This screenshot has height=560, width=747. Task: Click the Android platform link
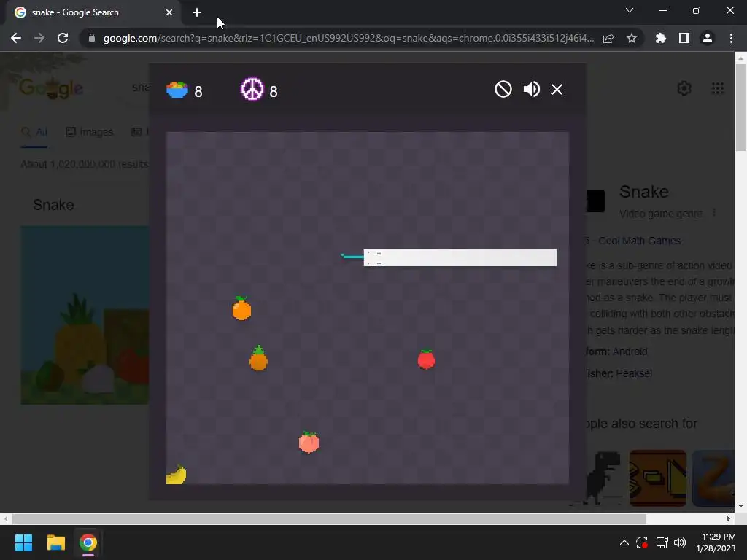point(630,351)
